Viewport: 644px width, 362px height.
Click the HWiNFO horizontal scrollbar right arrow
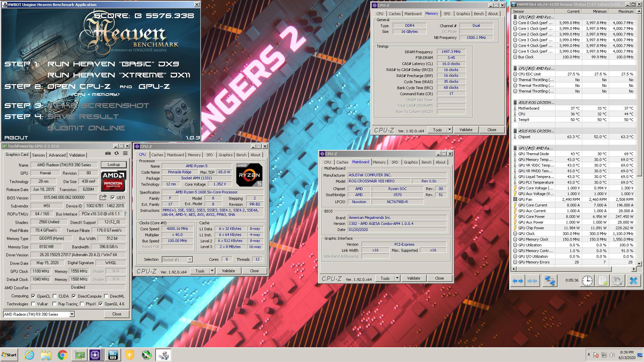point(634,269)
